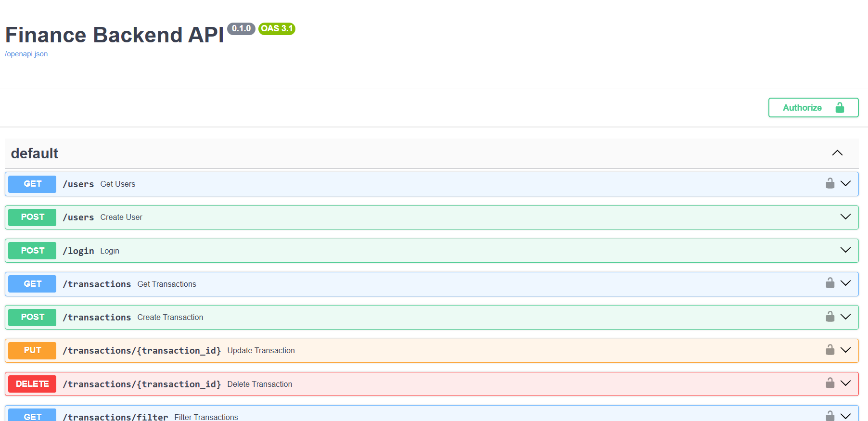
Task: Expand the GET /users chevron
Action: pyautogui.click(x=845, y=183)
